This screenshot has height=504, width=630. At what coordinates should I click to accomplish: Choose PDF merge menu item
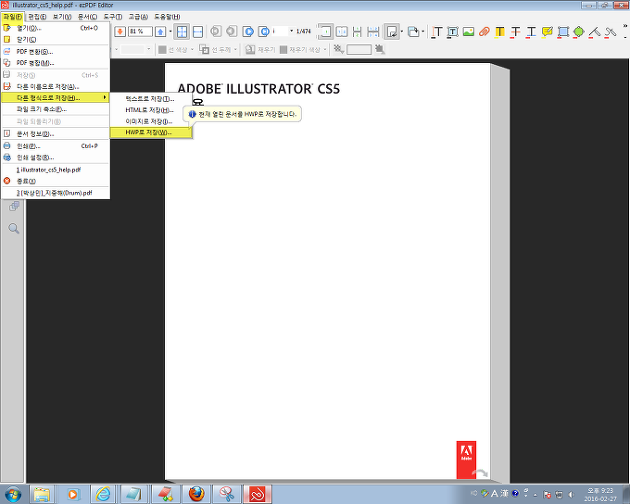tap(55, 63)
